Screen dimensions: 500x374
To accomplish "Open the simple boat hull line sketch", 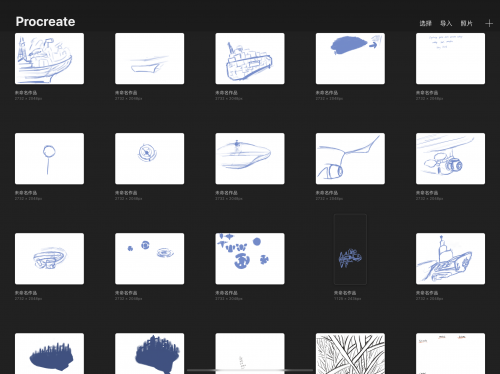I will [150, 58].
